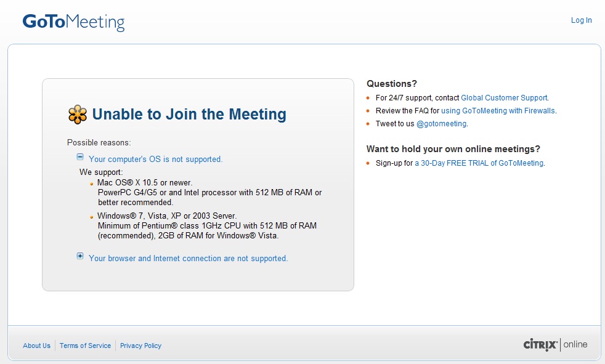Collapse the OS not supported section via minus icon
Image resolution: width=605 pixels, height=364 pixels.
click(x=80, y=157)
